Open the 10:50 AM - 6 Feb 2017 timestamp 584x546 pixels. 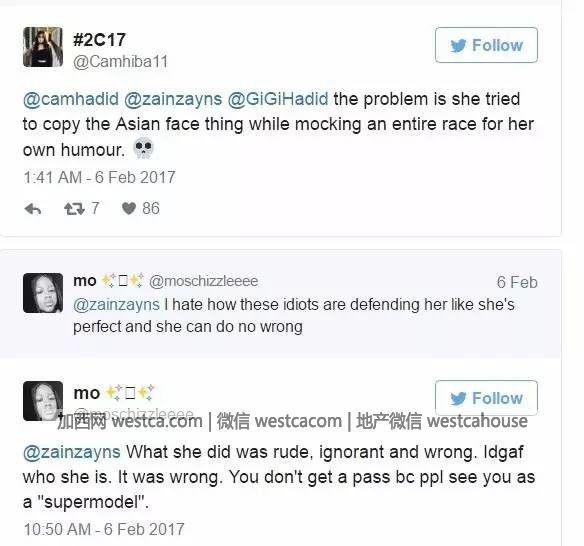104,529
